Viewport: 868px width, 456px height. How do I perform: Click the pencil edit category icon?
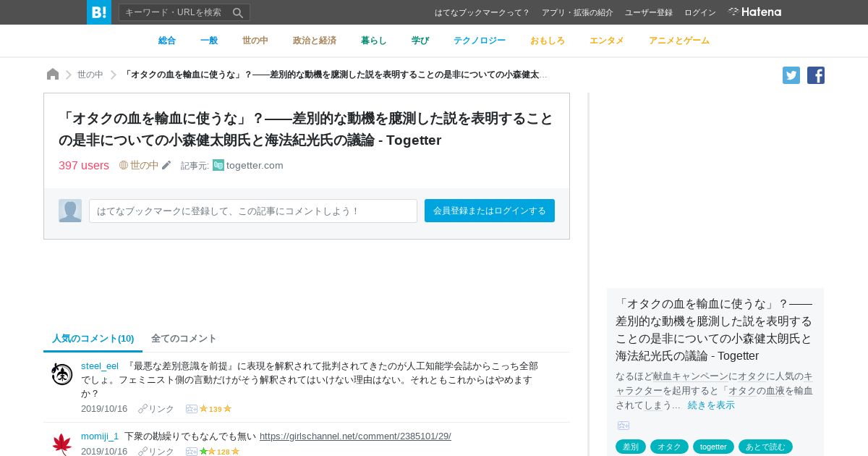coord(166,165)
